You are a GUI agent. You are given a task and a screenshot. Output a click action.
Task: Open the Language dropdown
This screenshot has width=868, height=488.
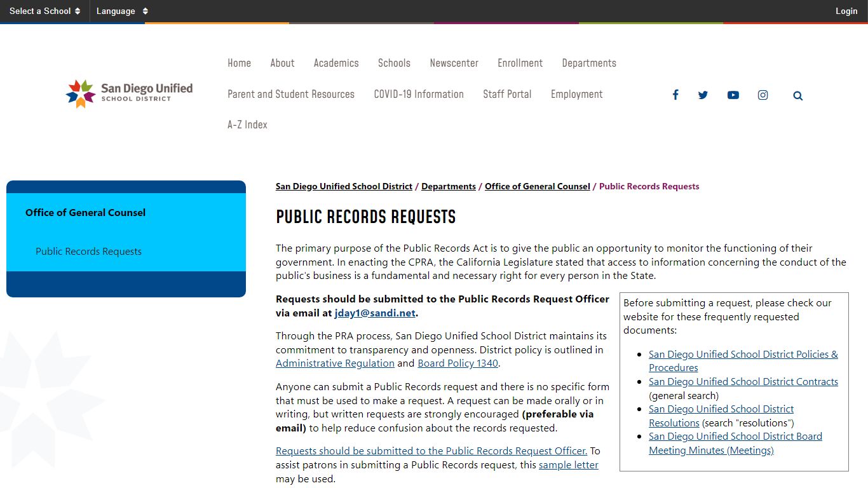coord(122,11)
